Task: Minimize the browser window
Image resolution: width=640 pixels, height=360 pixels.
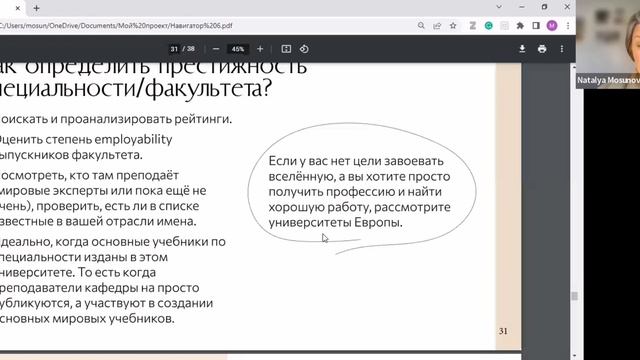Action: 522,7
